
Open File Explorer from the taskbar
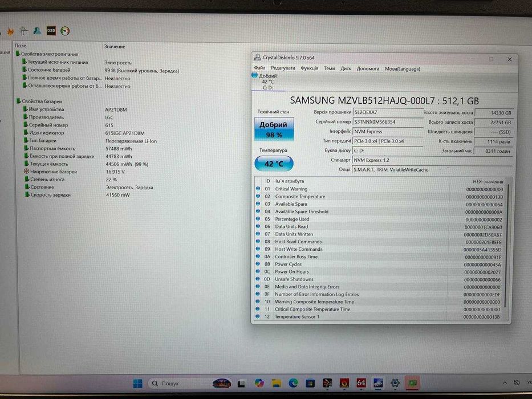(x=276, y=384)
